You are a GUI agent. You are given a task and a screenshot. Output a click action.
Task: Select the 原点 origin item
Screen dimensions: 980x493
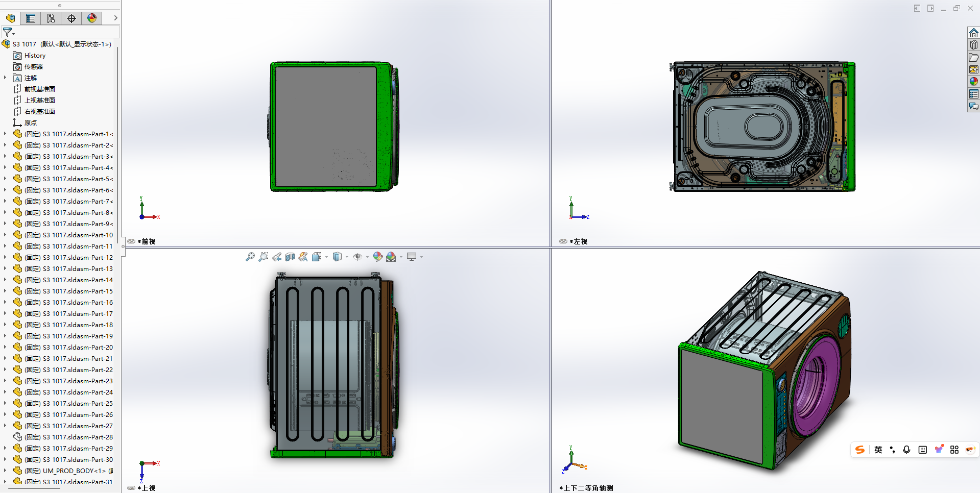tap(25, 122)
